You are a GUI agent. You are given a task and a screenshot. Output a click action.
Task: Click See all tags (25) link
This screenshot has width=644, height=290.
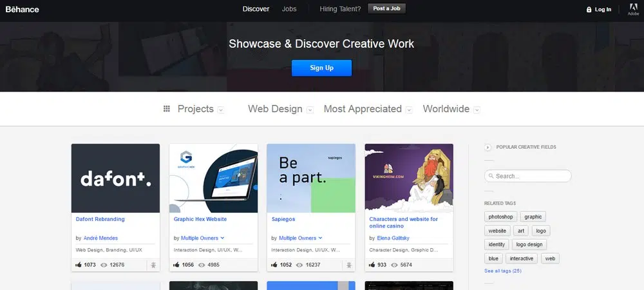click(x=503, y=271)
